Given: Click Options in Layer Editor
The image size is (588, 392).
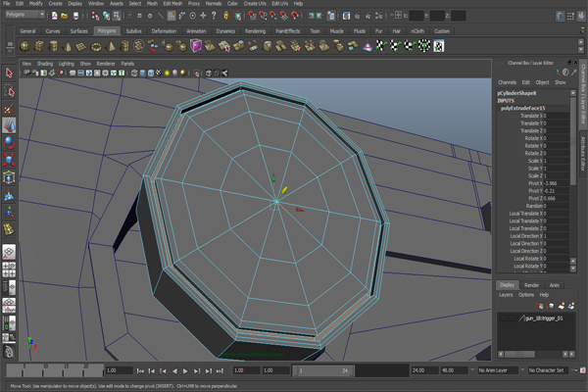Looking at the screenshot, I should coord(525,294).
